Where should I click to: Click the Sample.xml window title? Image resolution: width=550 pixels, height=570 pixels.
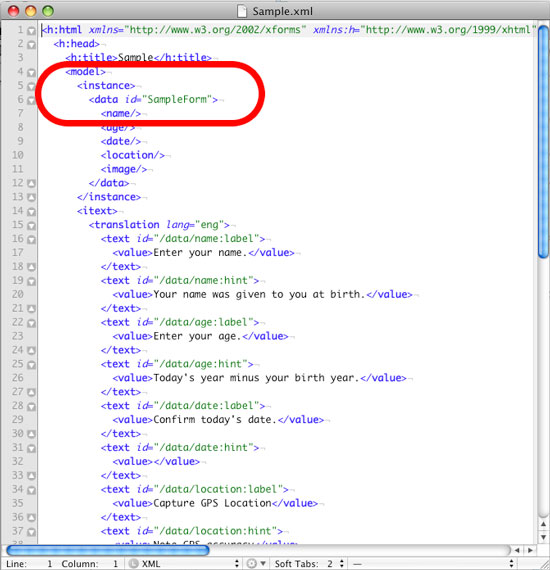click(x=282, y=11)
